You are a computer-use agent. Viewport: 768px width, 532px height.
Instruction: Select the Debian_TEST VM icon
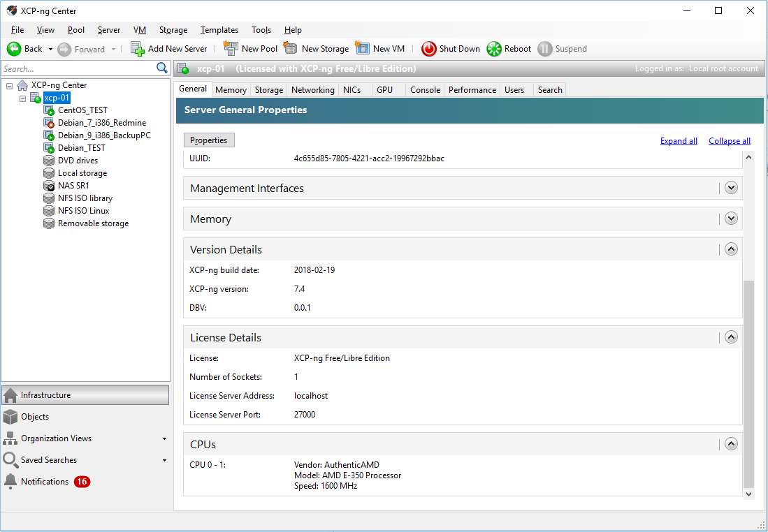pyautogui.click(x=48, y=148)
